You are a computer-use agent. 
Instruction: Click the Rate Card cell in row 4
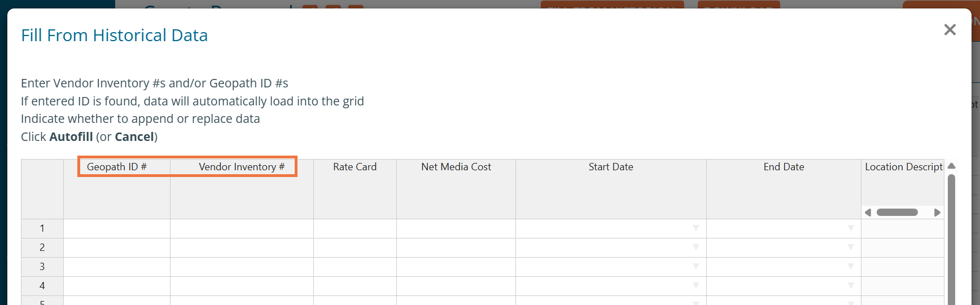(355, 286)
